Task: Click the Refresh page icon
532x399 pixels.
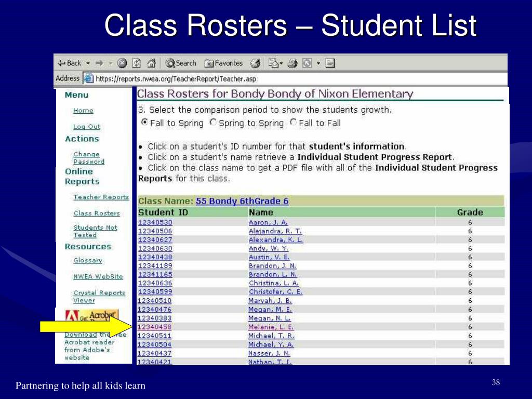Action: coord(137,63)
